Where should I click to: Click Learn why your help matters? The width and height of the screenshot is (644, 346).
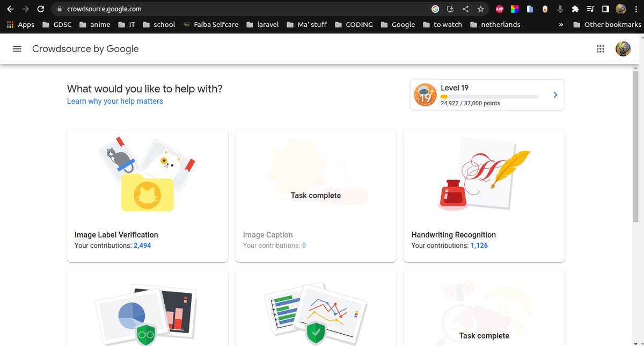(115, 101)
